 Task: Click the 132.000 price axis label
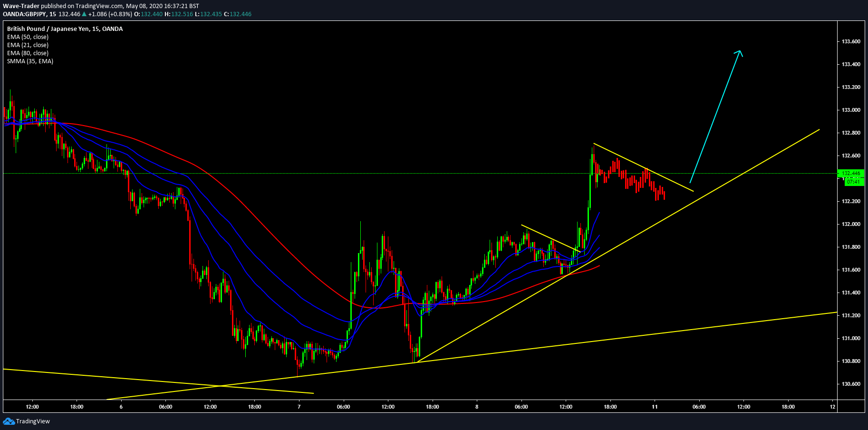(x=851, y=225)
